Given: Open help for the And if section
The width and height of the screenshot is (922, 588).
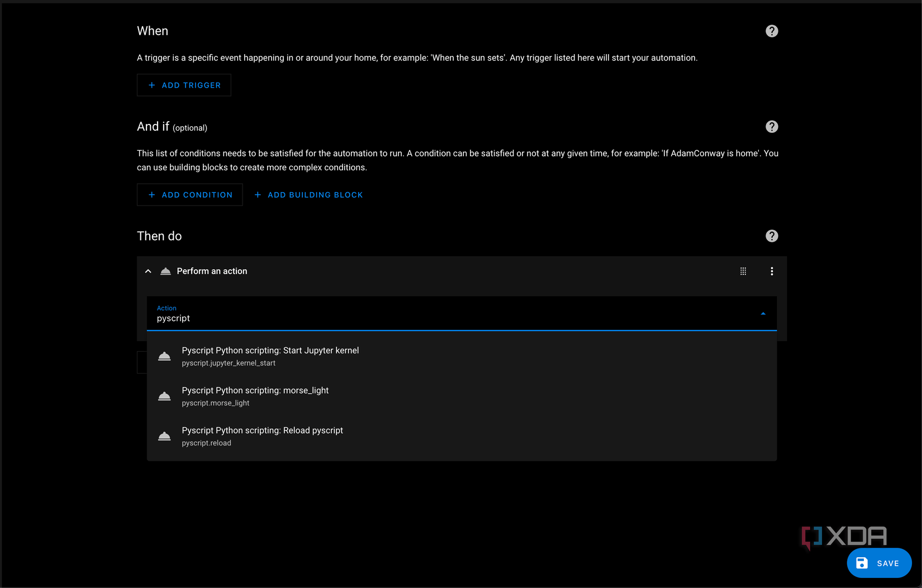Looking at the screenshot, I should (772, 127).
